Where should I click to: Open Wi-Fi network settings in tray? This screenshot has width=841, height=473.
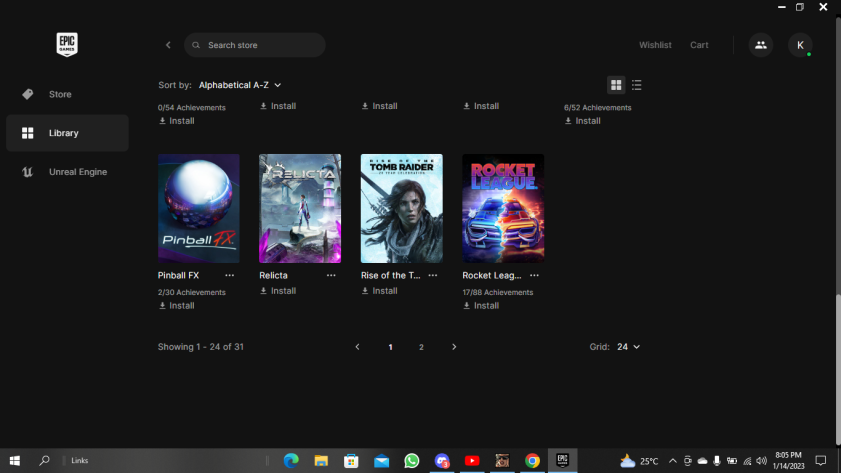tap(747, 461)
